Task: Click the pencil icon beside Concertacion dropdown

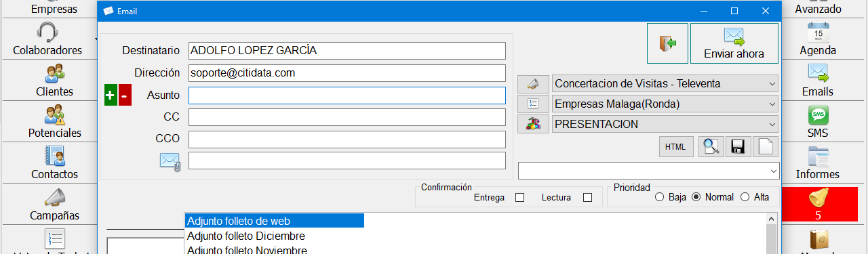Action: [x=533, y=84]
